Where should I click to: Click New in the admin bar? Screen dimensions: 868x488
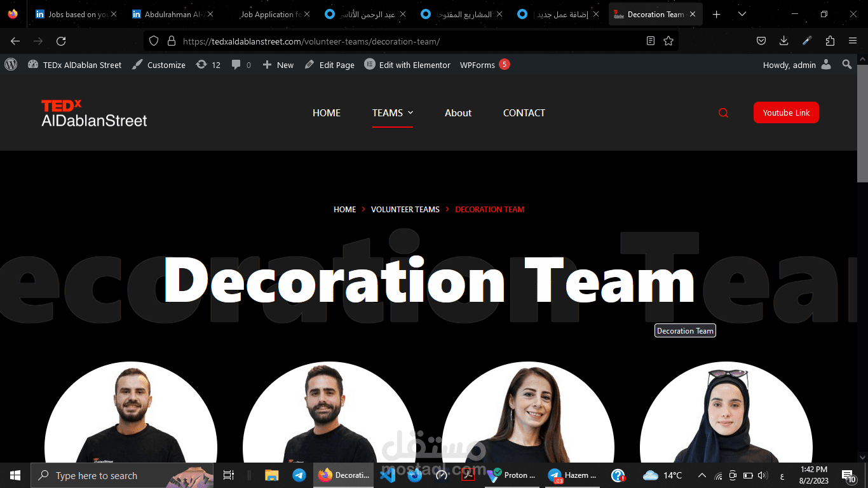tap(278, 65)
